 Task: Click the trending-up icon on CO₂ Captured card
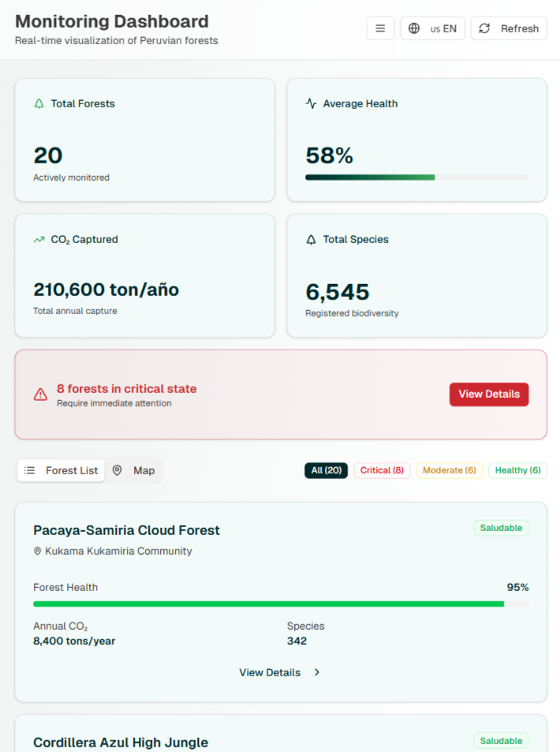pos(38,239)
